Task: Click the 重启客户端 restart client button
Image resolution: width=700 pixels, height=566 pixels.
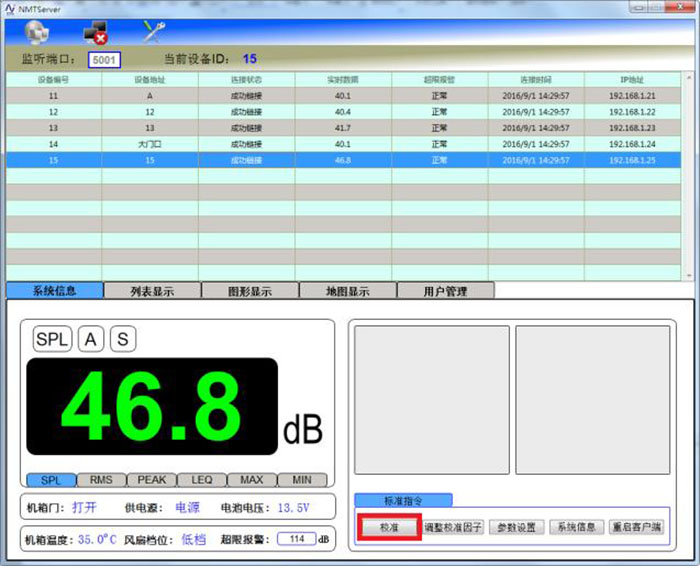Action: pyautogui.click(x=636, y=527)
